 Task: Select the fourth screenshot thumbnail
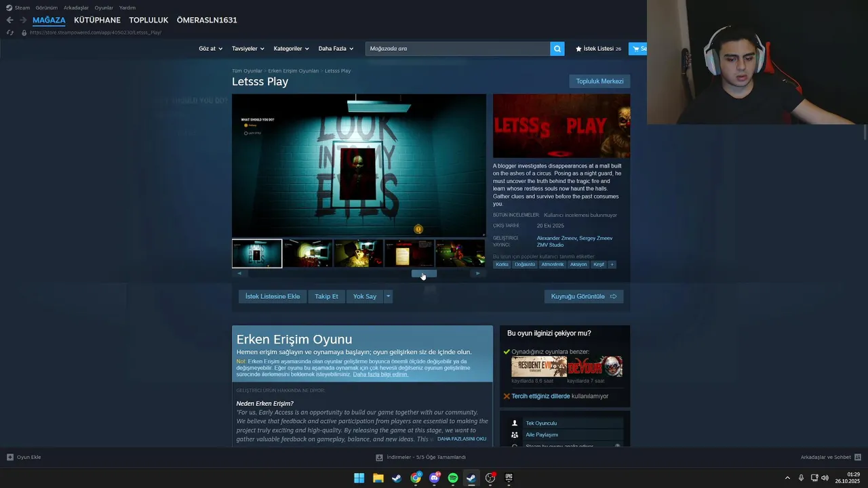pyautogui.click(x=410, y=253)
